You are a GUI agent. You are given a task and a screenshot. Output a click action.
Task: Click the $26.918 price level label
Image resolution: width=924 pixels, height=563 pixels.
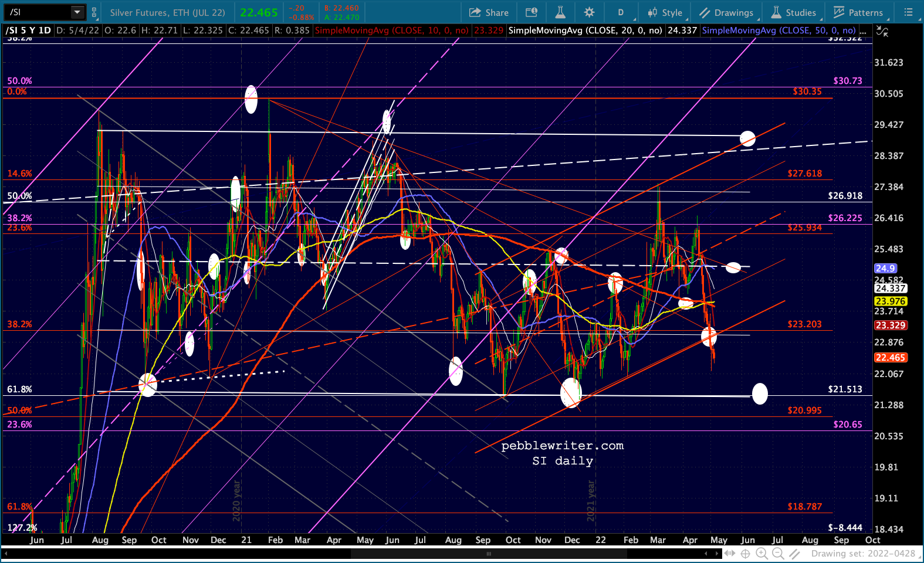click(845, 196)
